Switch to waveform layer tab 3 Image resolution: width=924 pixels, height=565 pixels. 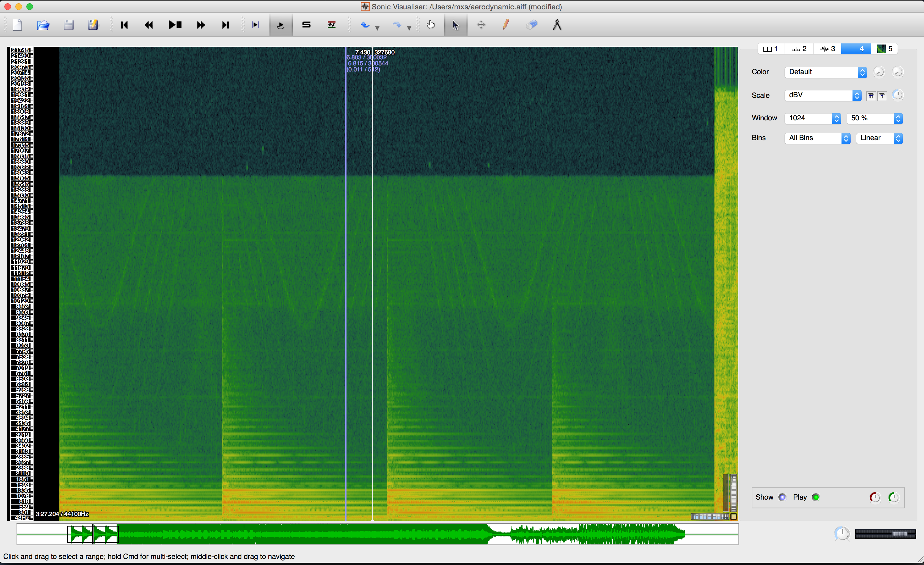[827, 49]
